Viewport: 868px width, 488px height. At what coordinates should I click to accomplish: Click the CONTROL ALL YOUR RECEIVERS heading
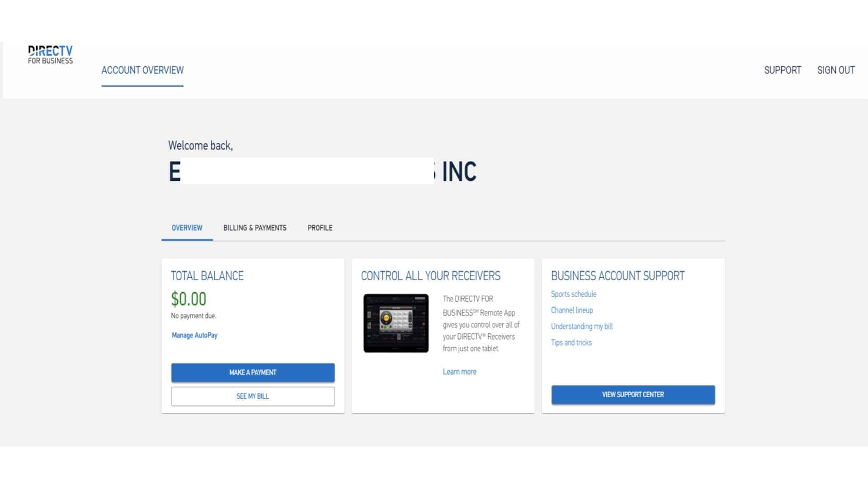coord(430,276)
